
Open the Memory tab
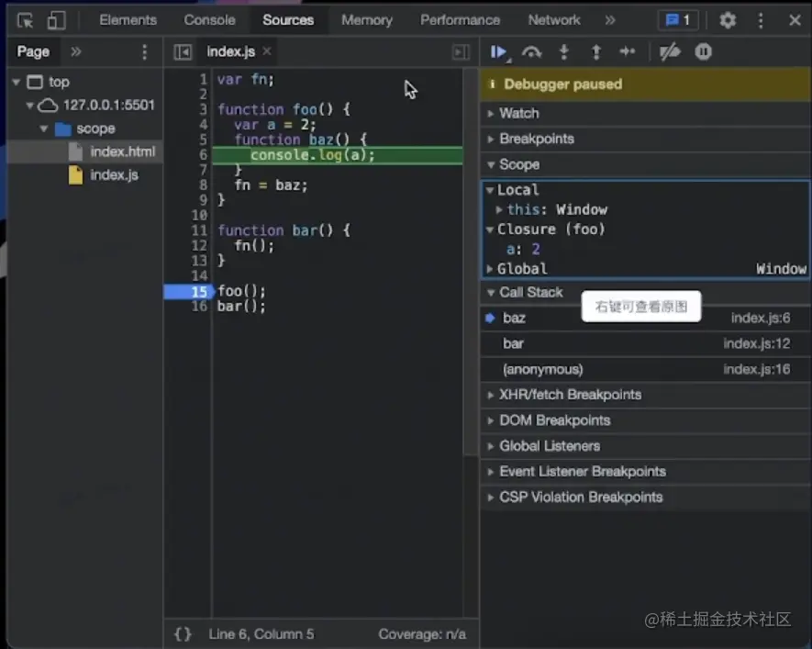pos(367,20)
